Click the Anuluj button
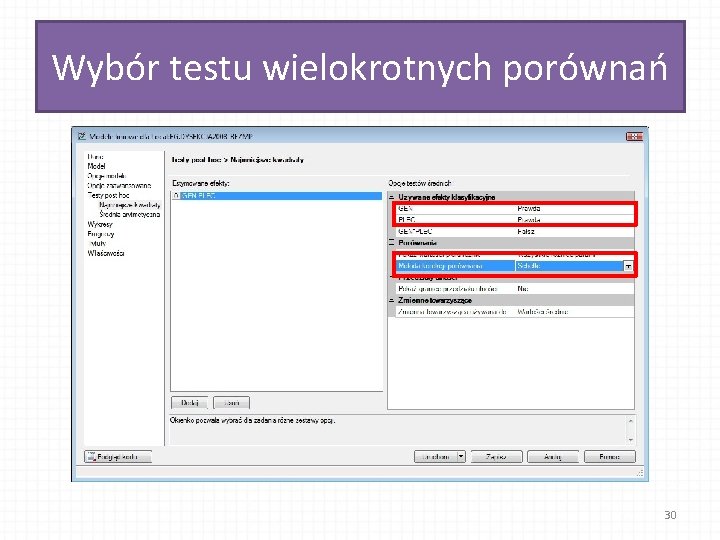Screen dimensions: 720x540 (553, 457)
